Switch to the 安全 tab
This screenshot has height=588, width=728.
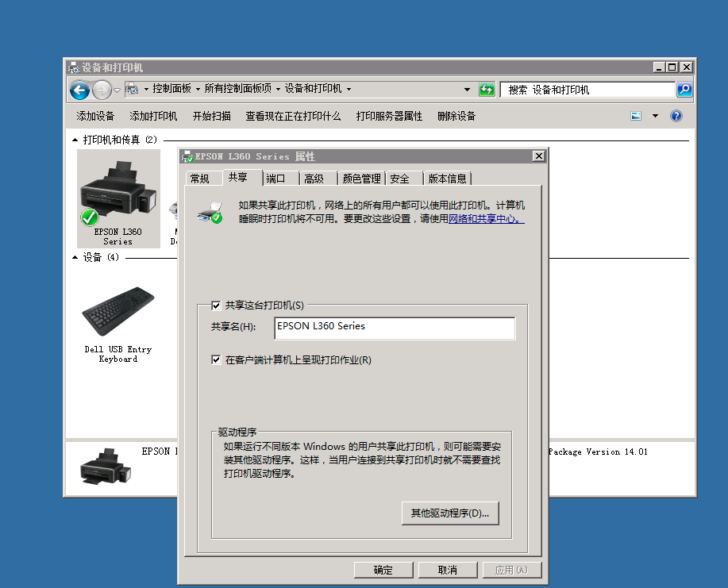(402, 178)
